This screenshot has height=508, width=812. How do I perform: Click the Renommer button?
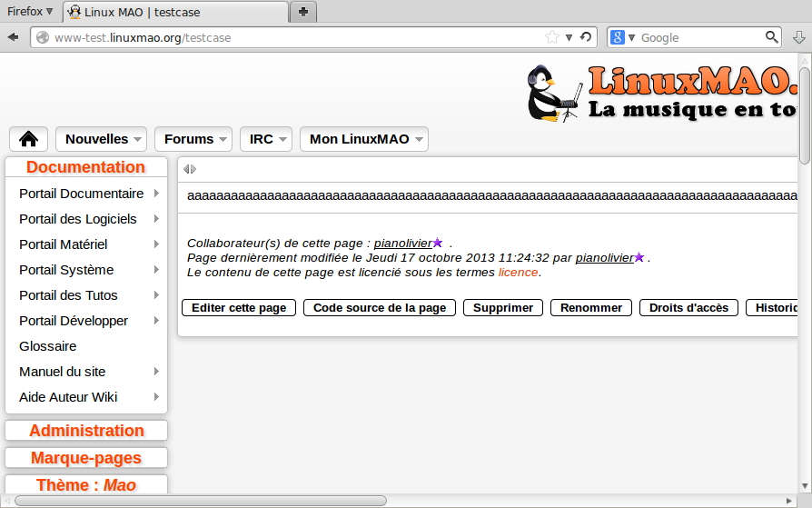click(x=591, y=307)
